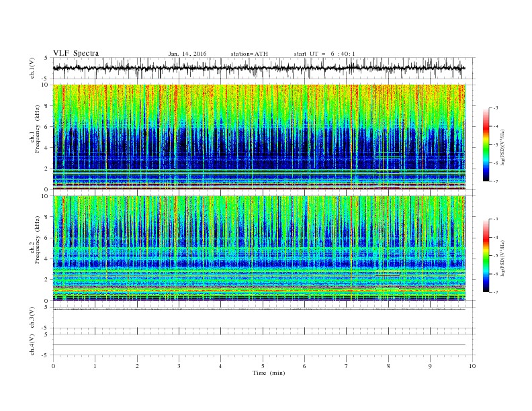Click the ch.4 flat trace line
532x411 pixels.
259,345
